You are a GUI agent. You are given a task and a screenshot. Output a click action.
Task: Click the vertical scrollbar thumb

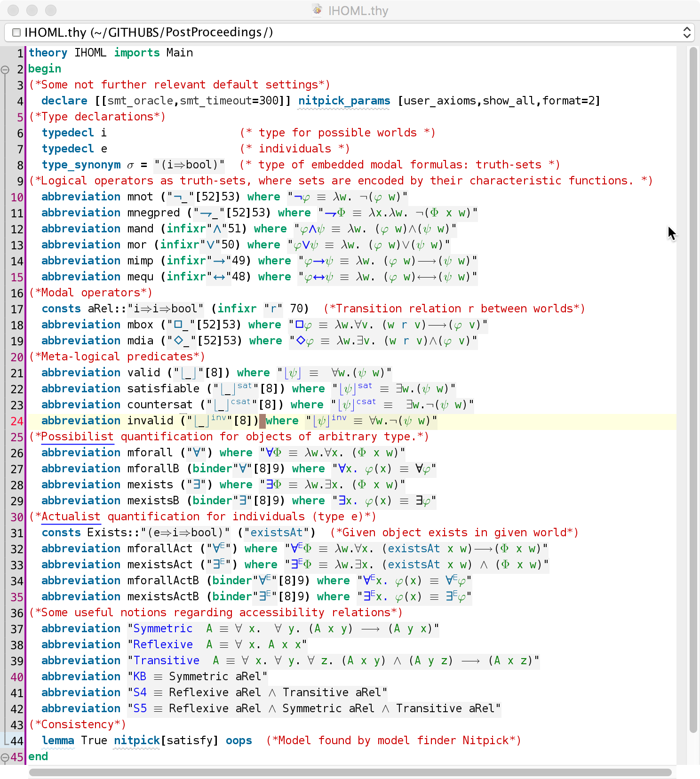point(693,389)
